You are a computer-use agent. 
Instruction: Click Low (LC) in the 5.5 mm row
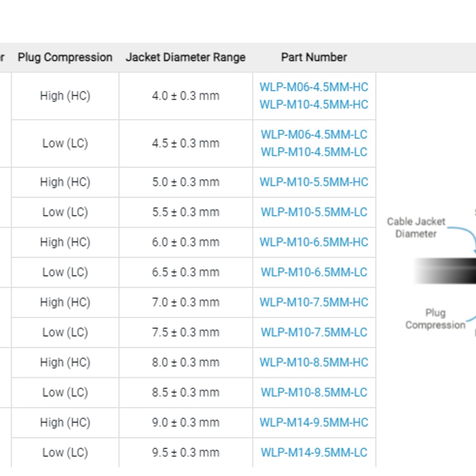click(x=65, y=212)
